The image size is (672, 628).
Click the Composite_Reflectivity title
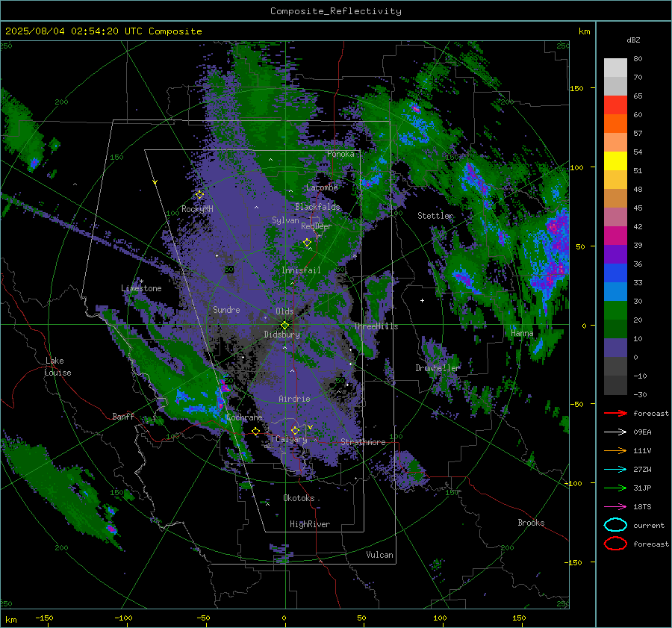tap(336, 11)
